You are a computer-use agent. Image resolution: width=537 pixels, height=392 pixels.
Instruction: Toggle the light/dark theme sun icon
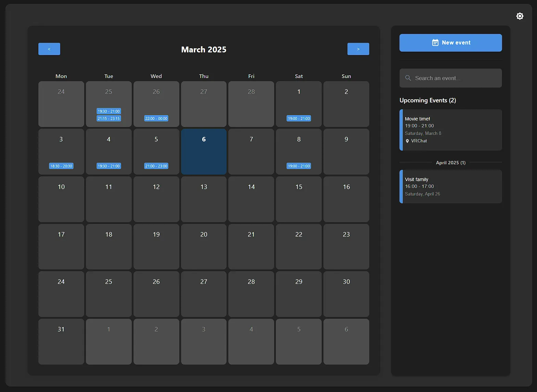coord(520,16)
